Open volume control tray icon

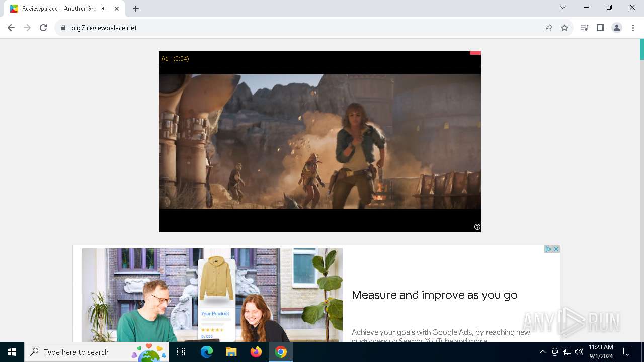point(579,352)
